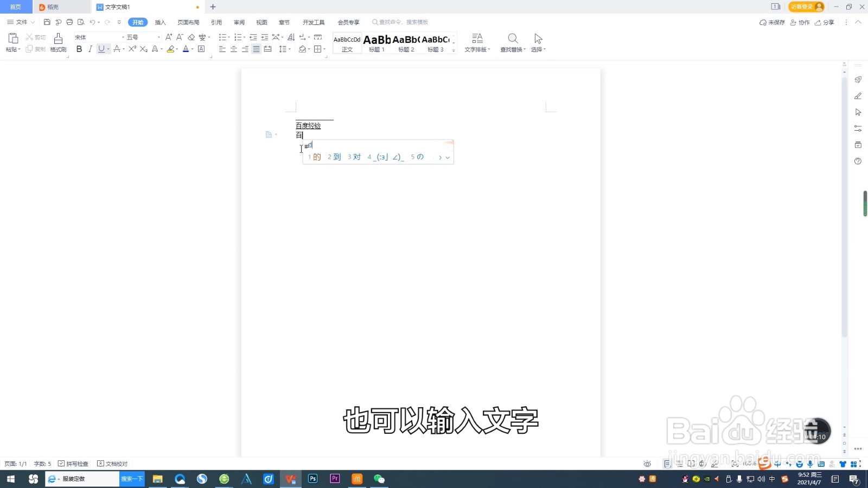Click Increase Indent icon

[264, 37]
